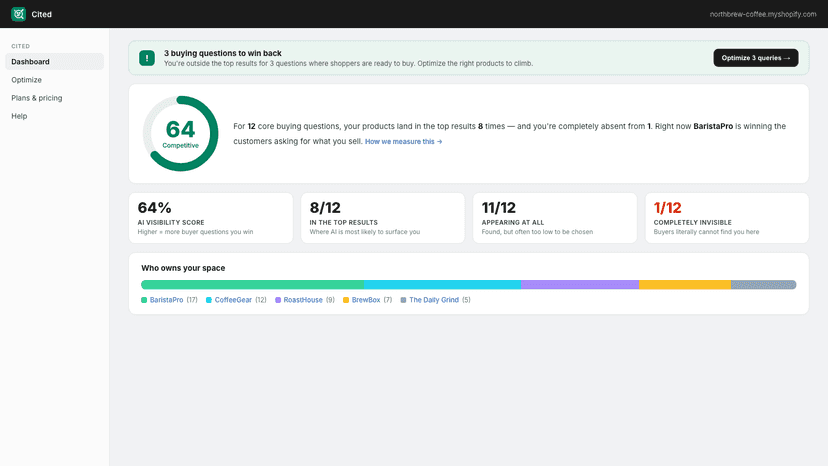The width and height of the screenshot is (828, 466).
Task: Click the gray Daily Grind bar segment
Action: (x=764, y=285)
